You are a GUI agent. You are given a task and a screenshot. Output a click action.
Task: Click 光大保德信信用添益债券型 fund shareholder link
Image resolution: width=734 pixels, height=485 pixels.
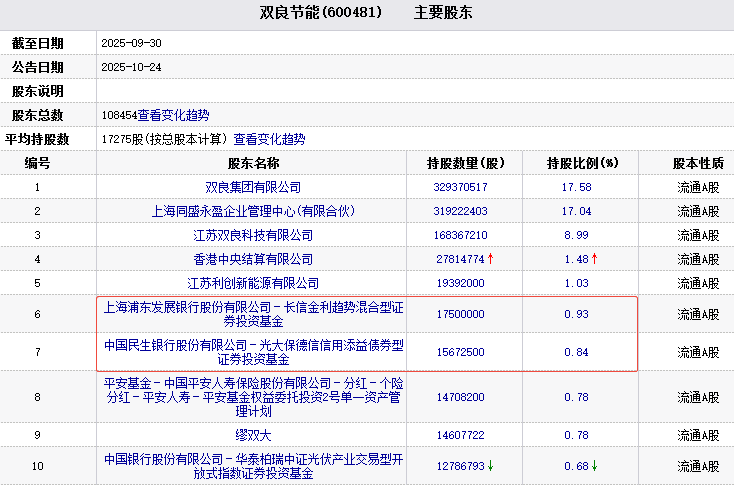pyautogui.click(x=252, y=352)
